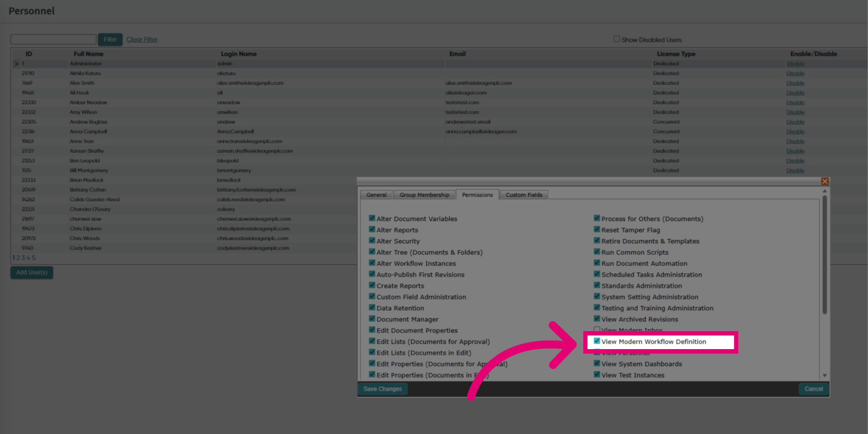
Task: Toggle Alter Tree (Documents & Folders) checkbox
Action: (372, 252)
